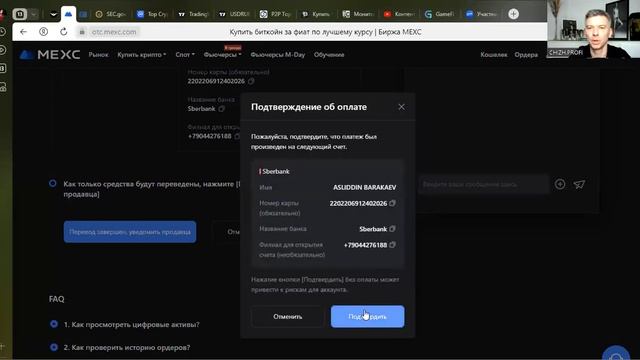Open the pinned tab with the blue square icon
Viewport: 640px width, 360px height.
click(83, 14)
